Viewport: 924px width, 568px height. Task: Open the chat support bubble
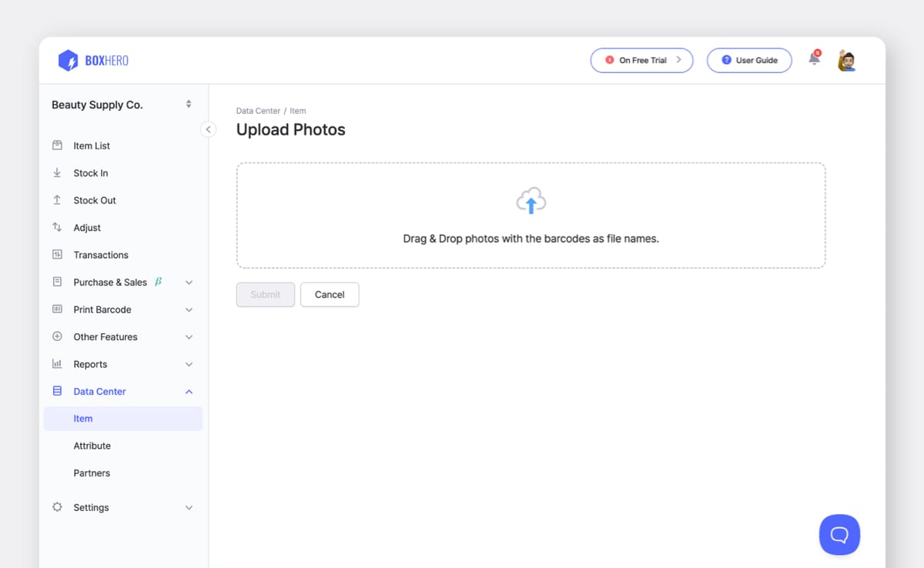click(x=839, y=534)
